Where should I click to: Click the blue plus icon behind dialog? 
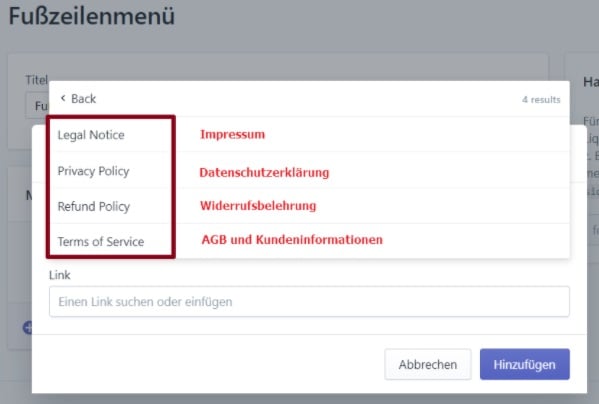coord(28,328)
